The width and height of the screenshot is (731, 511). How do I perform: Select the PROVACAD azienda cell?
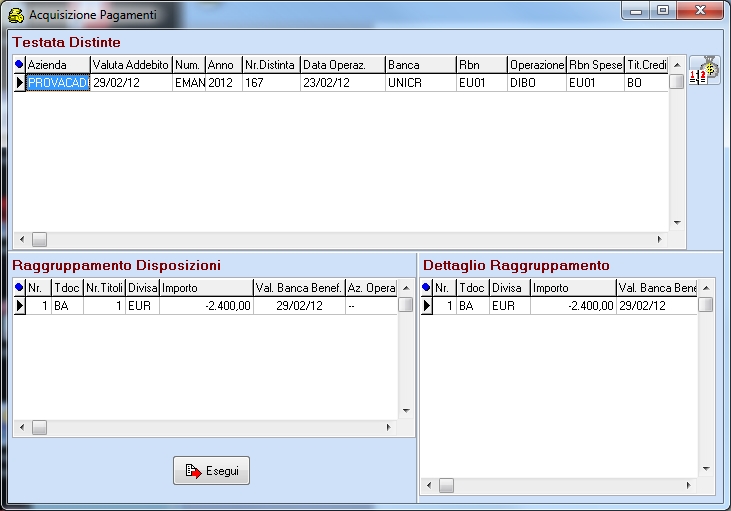point(58,83)
